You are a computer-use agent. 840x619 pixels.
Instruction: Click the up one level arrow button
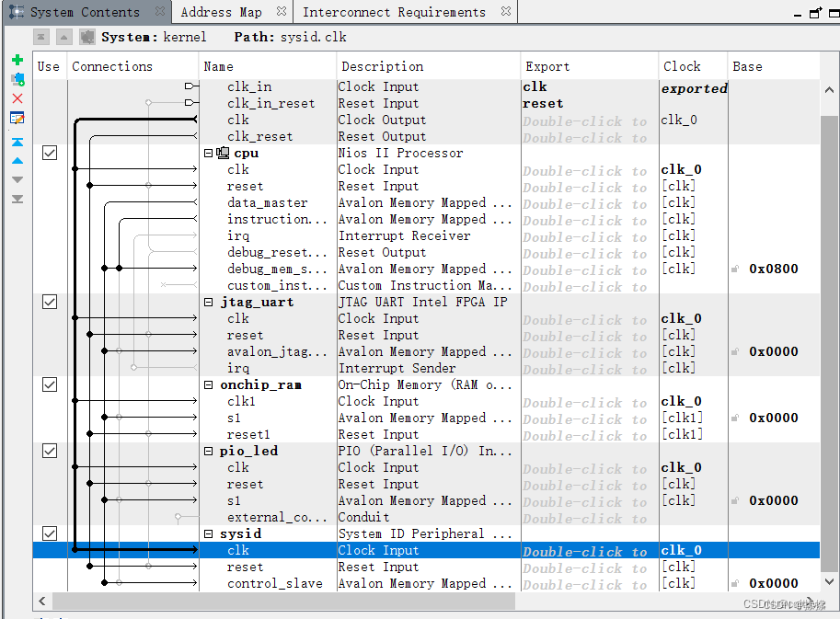pos(63,37)
